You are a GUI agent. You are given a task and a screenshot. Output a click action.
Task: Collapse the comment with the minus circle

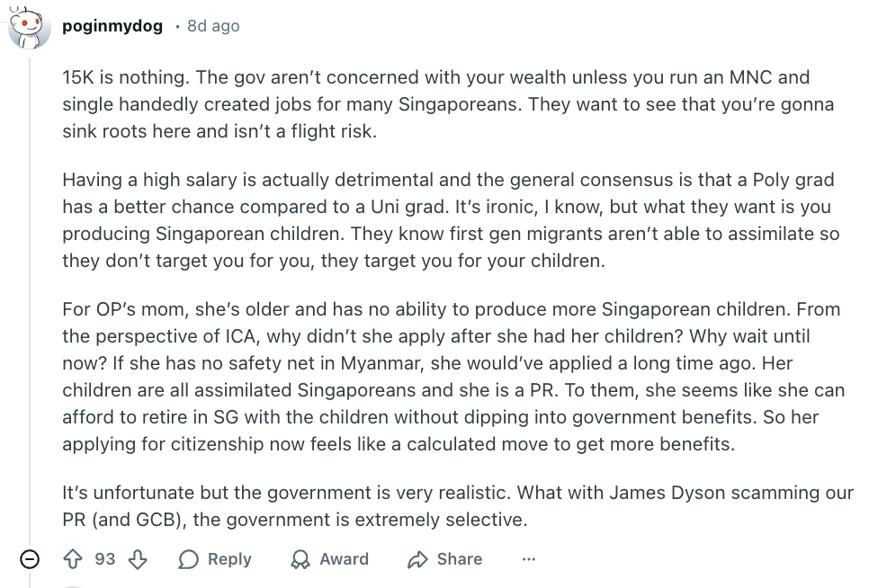[30, 559]
